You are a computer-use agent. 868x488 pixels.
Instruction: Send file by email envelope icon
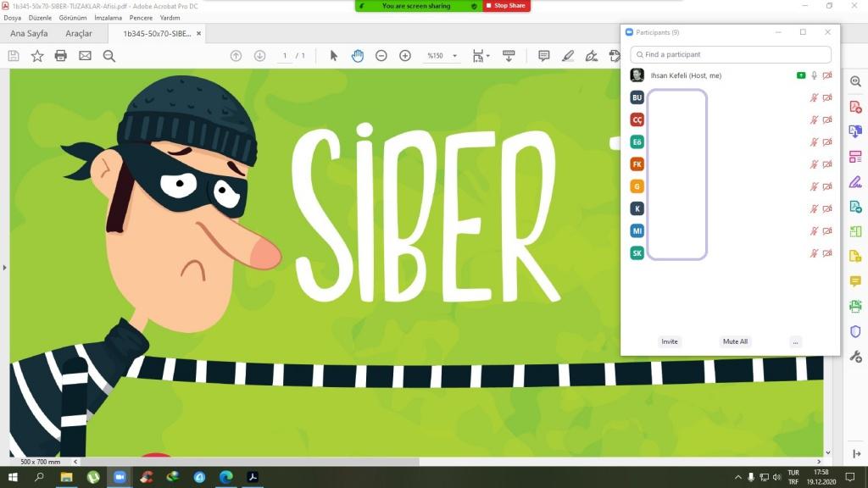85,56
